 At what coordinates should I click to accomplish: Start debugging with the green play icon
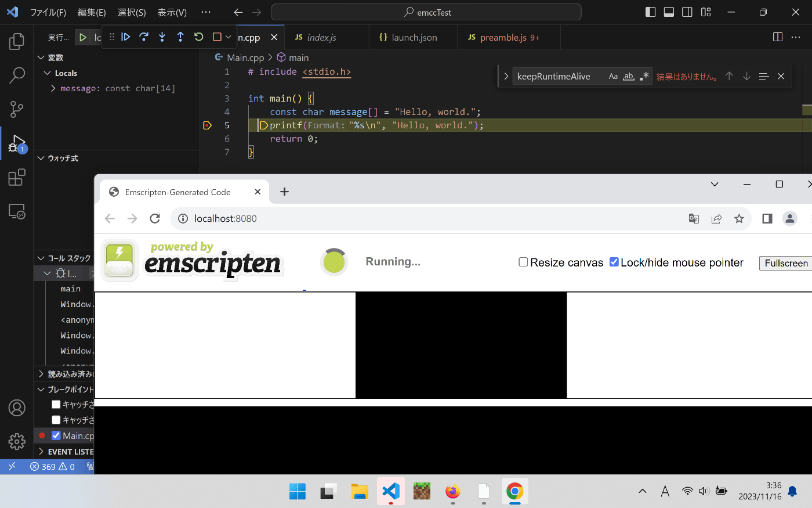point(83,37)
